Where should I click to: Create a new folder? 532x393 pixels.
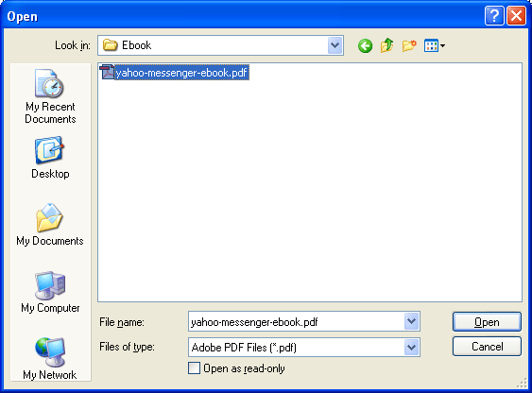coord(409,45)
